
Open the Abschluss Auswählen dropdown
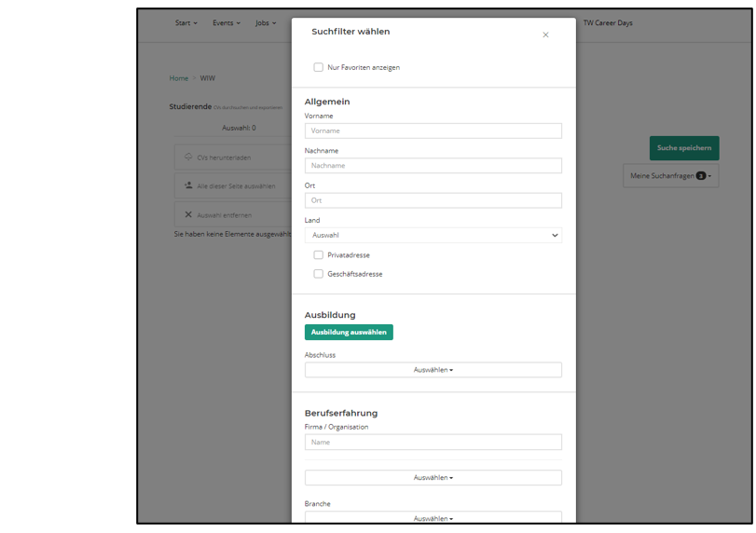[x=433, y=370]
